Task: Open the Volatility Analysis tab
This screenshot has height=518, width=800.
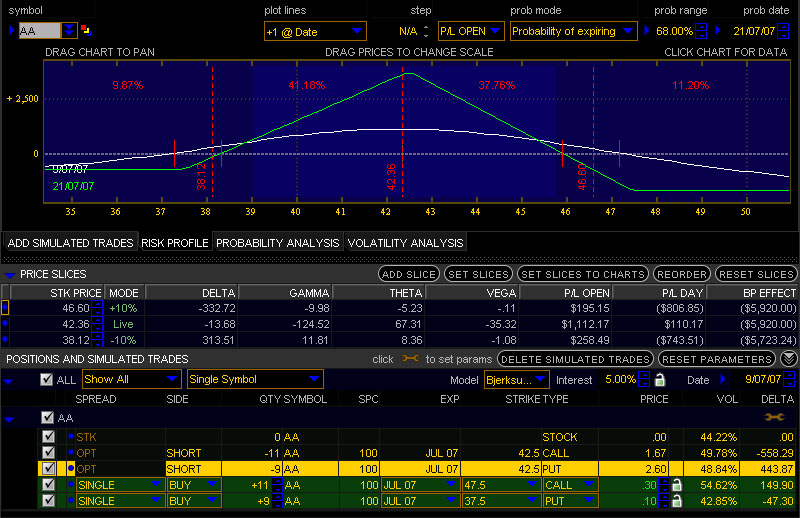Action: point(405,243)
